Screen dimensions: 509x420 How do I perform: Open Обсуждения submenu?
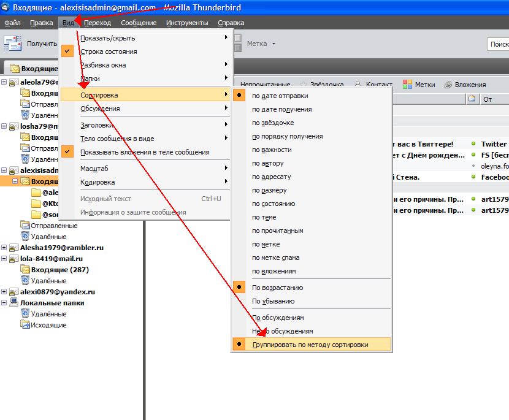pyautogui.click(x=145, y=109)
